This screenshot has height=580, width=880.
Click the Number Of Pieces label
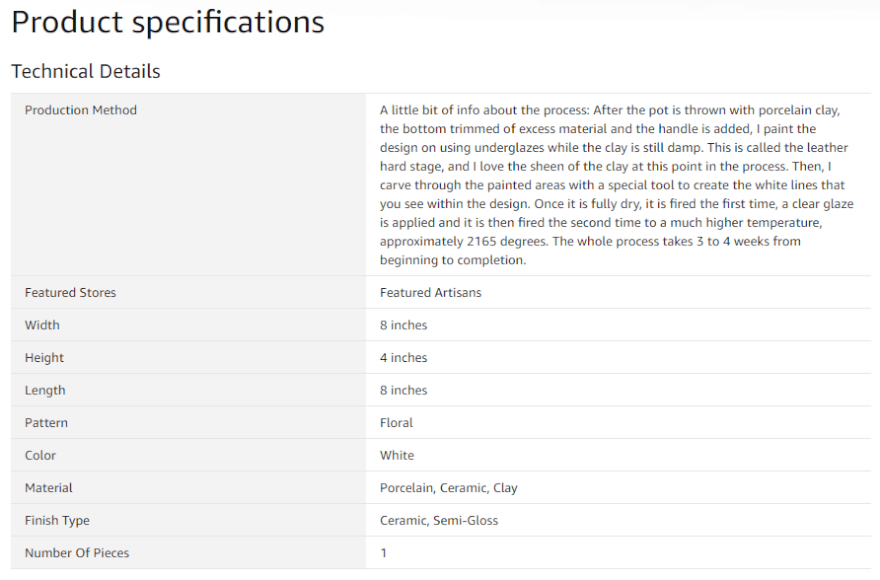(77, 553)
